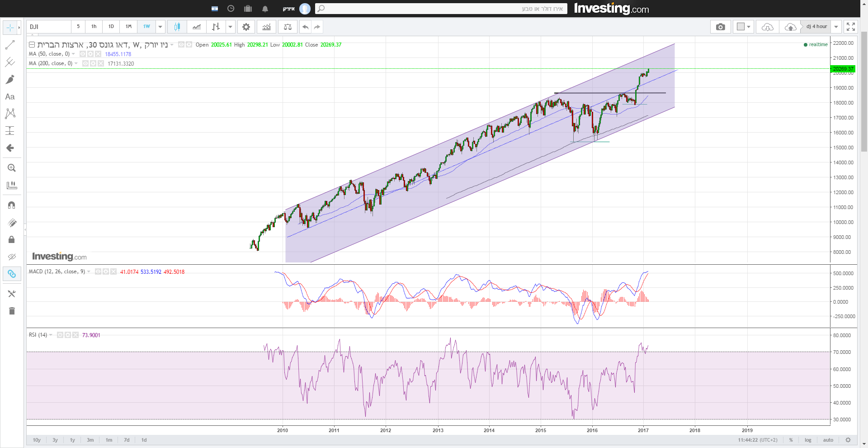Hide the MA 50 indicator
Screen dimensions: 868x448
point(83,54)
